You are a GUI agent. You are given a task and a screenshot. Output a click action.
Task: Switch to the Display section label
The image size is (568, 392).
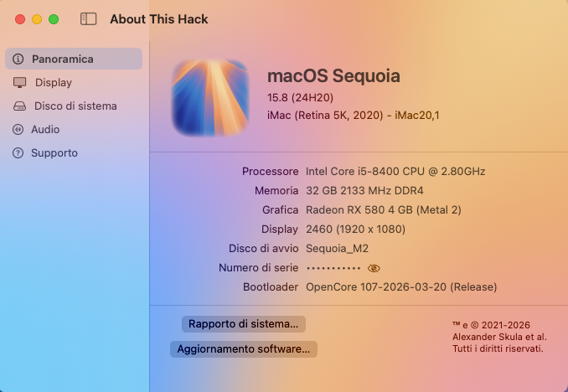[x=54, y=83]
